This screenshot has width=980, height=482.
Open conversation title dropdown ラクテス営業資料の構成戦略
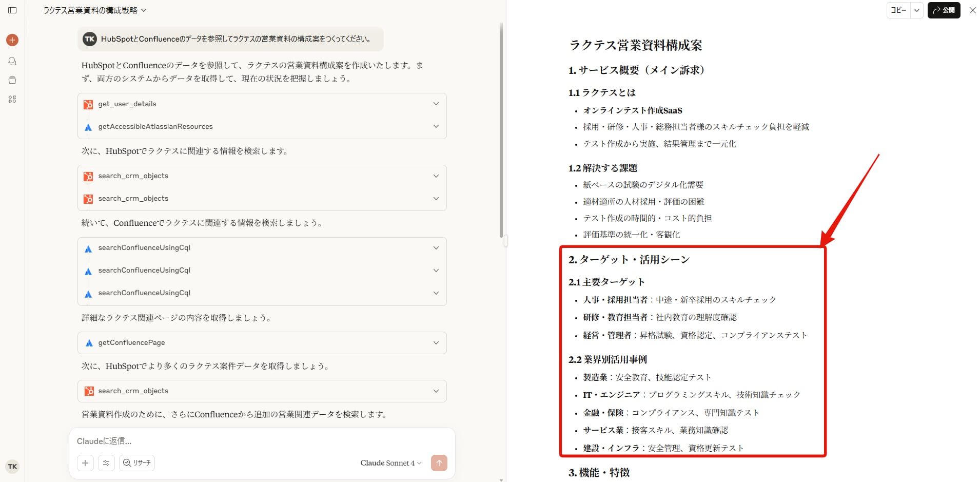[95, 10]
